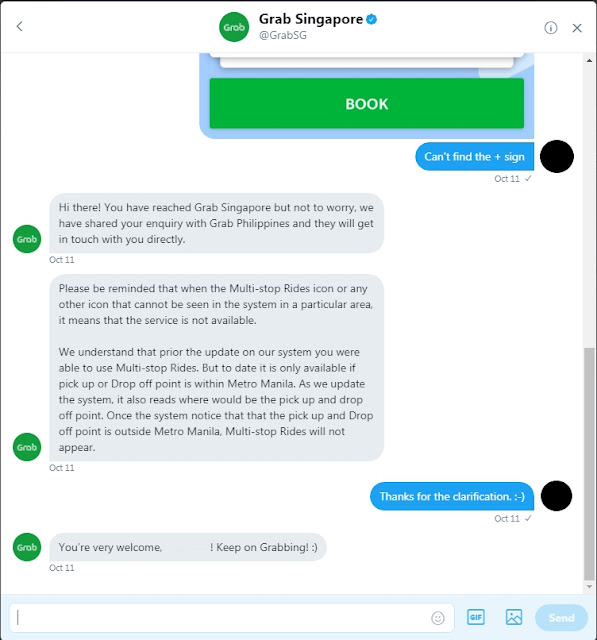Open the BOOK image attachment
597x640 pixels.
pos(366,96)
